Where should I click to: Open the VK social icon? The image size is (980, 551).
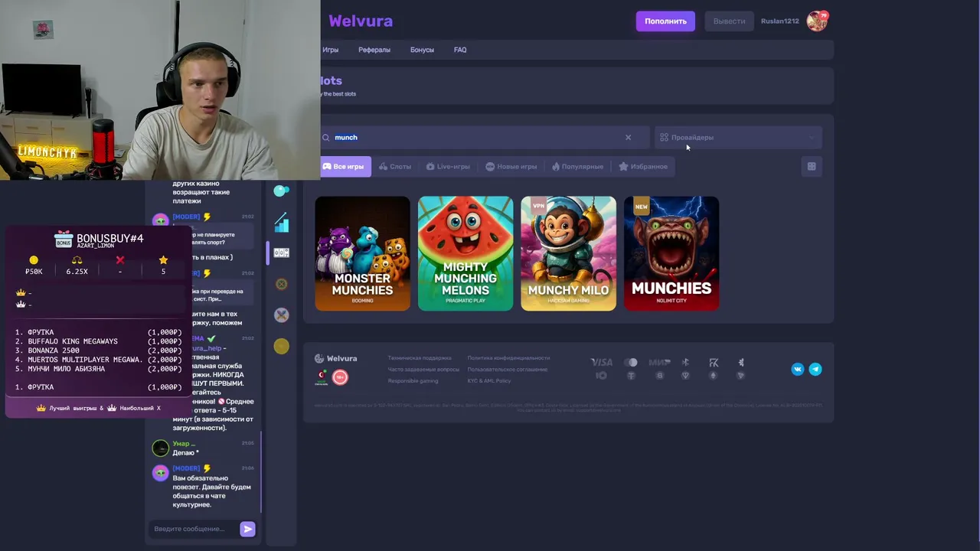(x=798, y=369)
